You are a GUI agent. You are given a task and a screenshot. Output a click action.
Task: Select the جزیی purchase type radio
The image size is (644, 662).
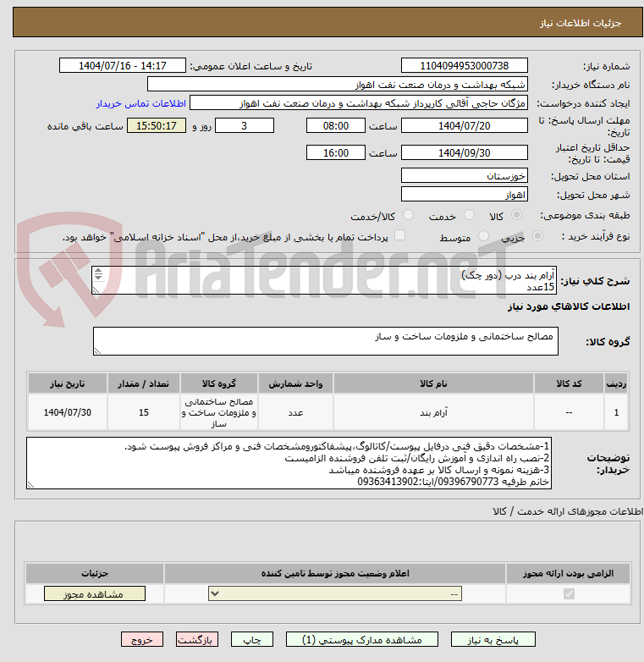[x=537, y=236]
